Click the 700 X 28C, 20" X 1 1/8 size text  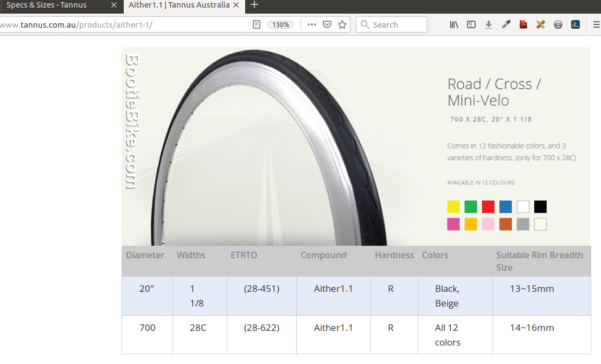point(490,119)
